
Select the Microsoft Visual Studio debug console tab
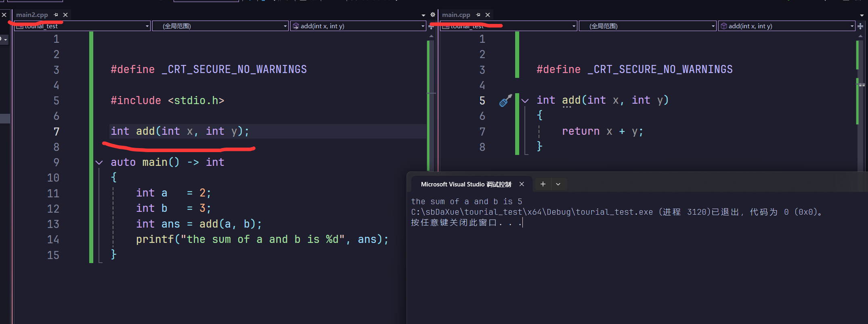point(465,184)
